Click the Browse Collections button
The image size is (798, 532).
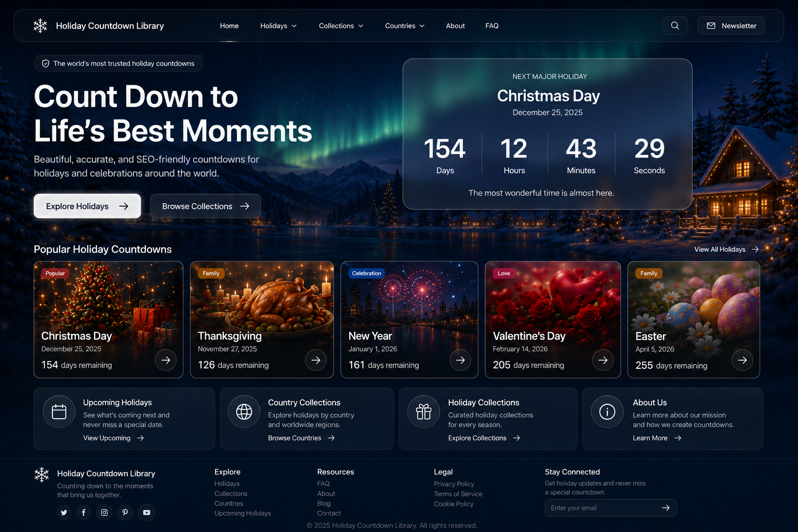coord(205,206)
